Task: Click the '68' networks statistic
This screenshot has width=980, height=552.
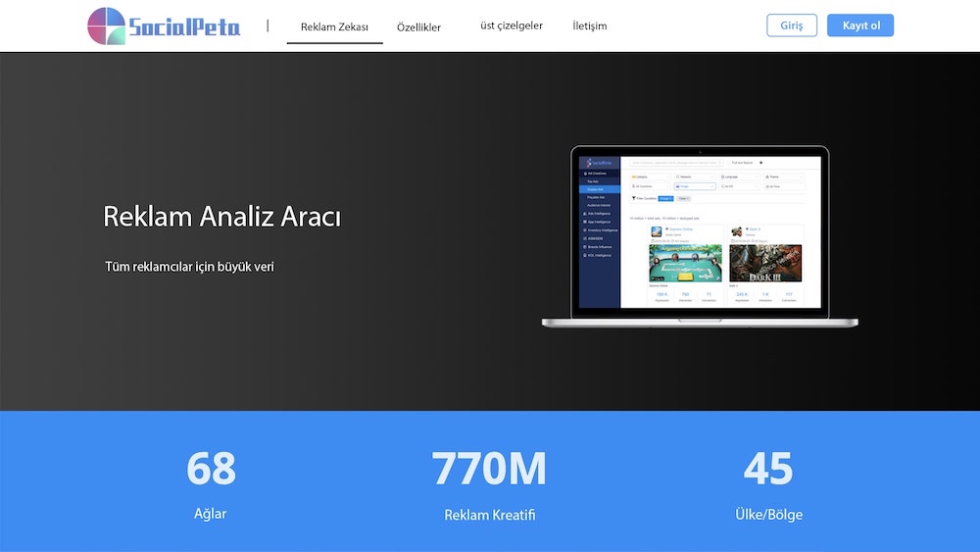Action: pos(211,469)
